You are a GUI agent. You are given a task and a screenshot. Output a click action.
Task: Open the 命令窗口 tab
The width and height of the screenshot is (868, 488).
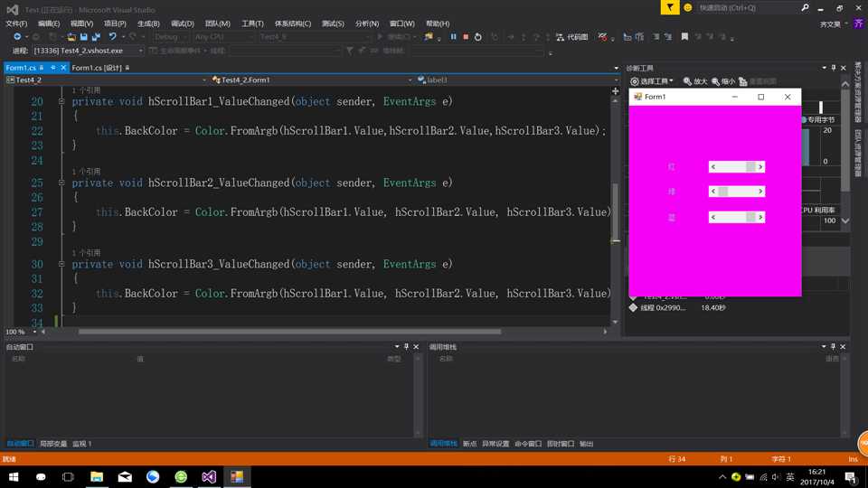[528, 444]
